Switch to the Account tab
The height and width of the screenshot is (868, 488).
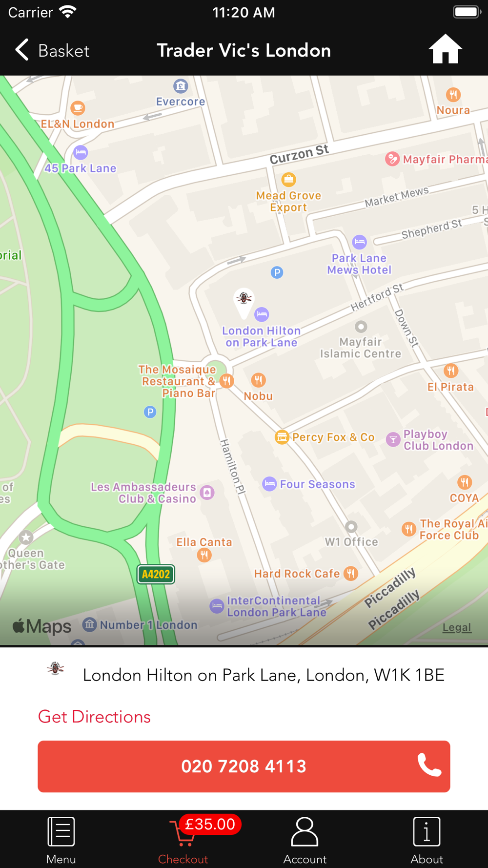[305, 841]
